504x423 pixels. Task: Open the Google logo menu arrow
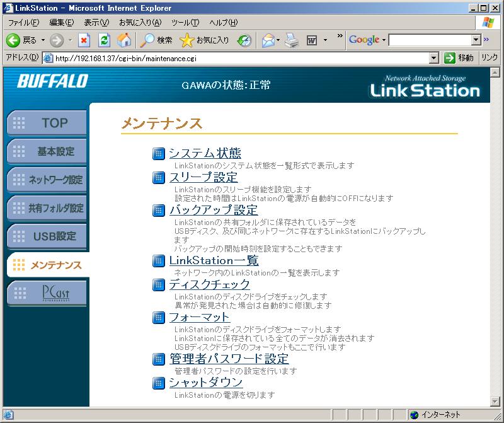[384, 40]
